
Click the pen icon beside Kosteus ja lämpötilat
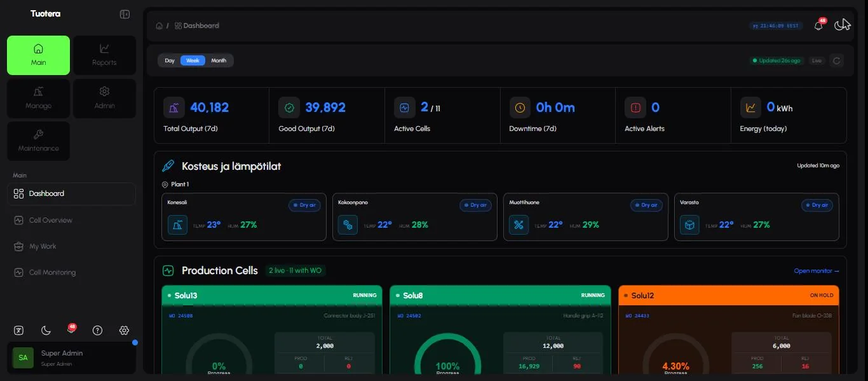point(168,166)
